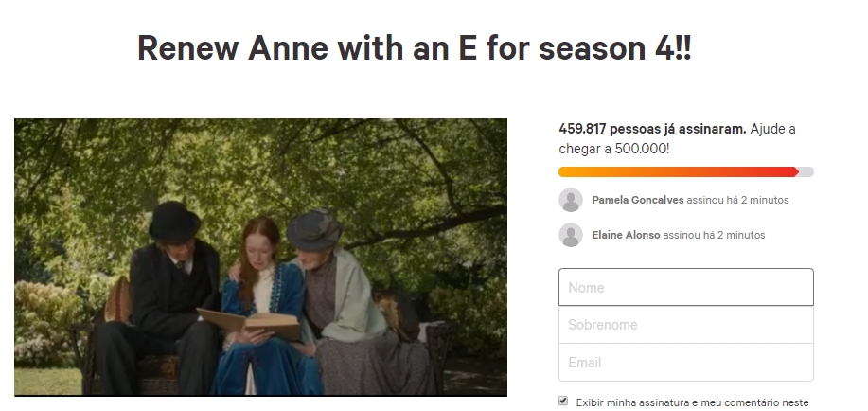Click the gray unfilled end of progress bar
This screenshot has height=411, width=868.
click(806, 171)
